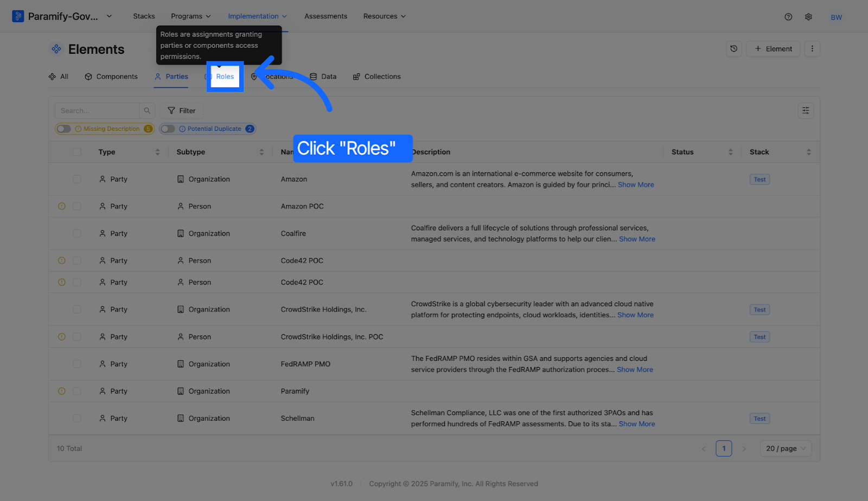
Task: Click the Schellman name cell
Action: tap(297, 418)
